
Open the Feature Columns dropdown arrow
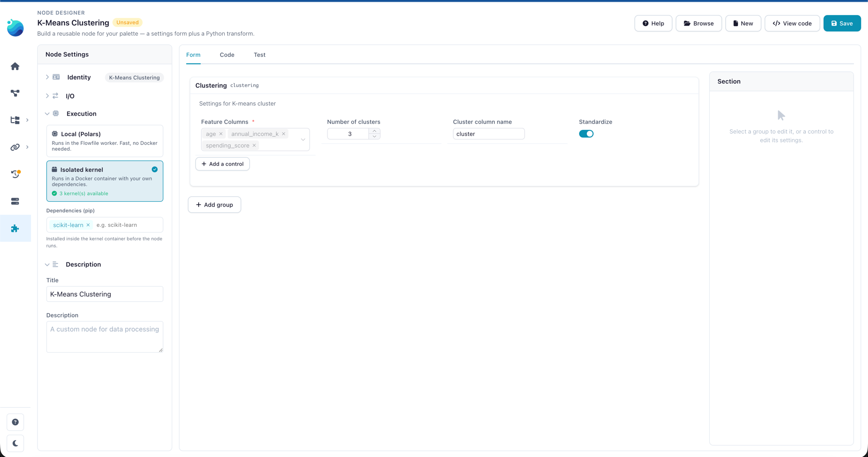click(303, 139)
